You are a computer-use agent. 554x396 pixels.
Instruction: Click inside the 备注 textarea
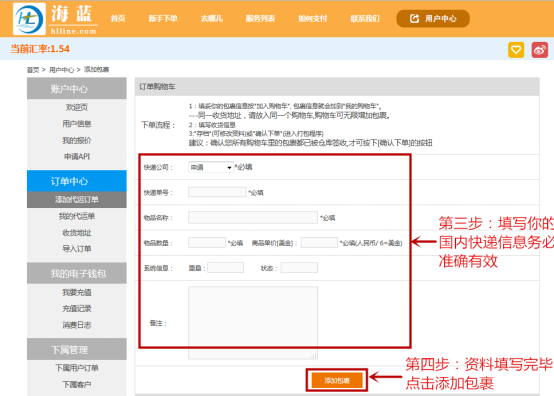coord(253,323)
